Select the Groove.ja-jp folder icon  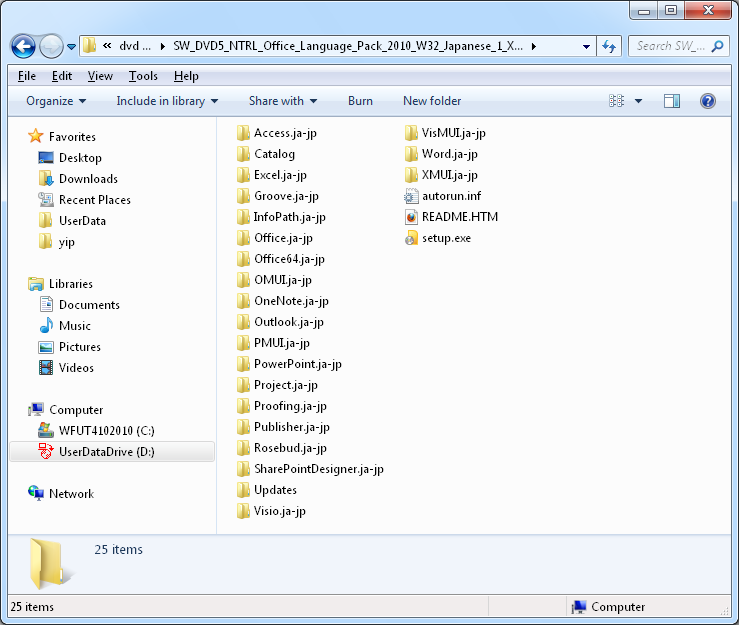click(x=243, y=196)
